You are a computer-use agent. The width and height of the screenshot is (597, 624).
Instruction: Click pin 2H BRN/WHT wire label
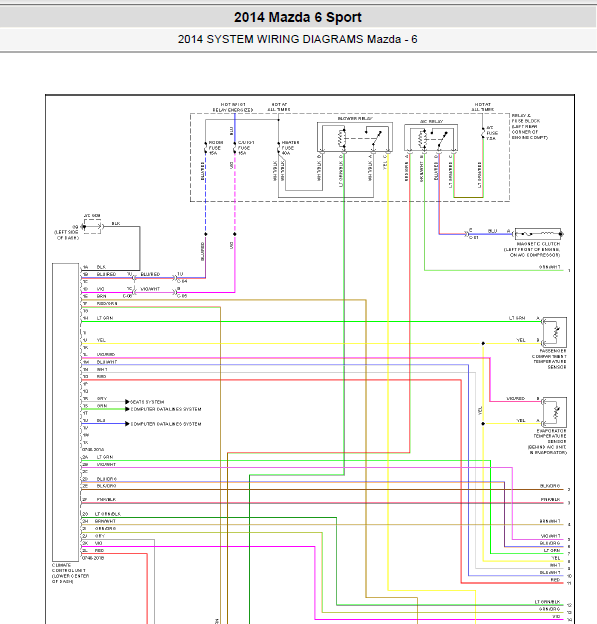click(105, 521)
